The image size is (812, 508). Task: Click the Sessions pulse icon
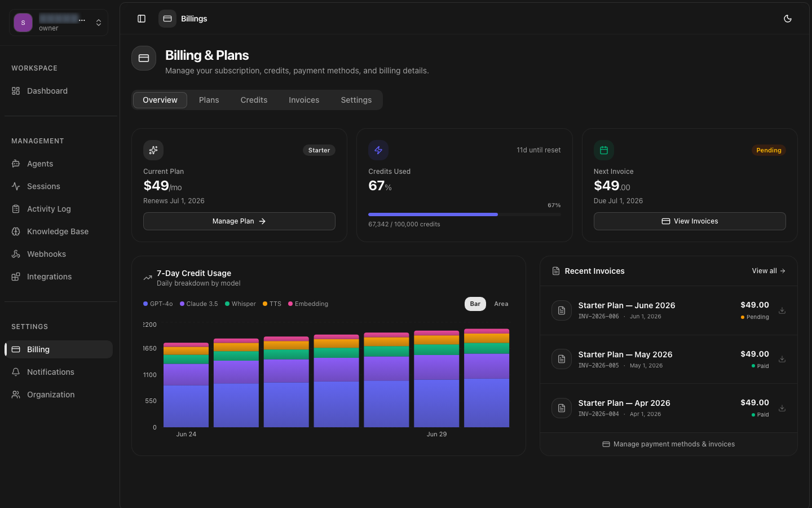[x=16, y=186]
